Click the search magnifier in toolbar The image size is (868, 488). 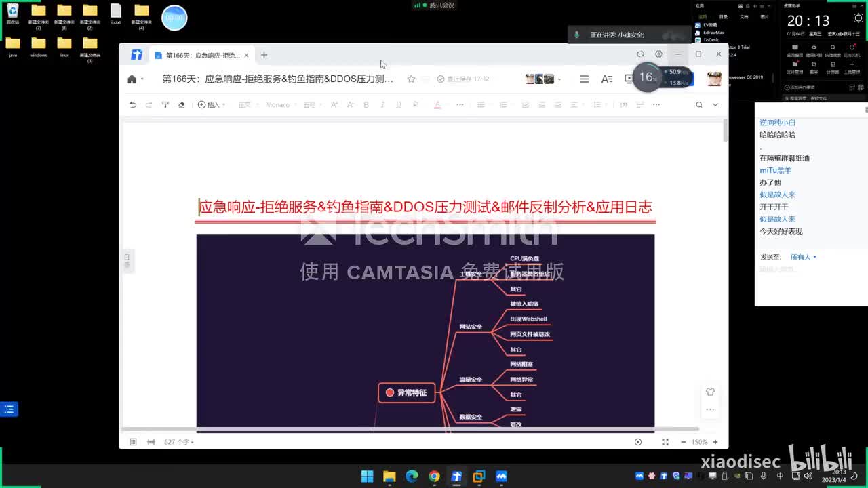point(699,105)
